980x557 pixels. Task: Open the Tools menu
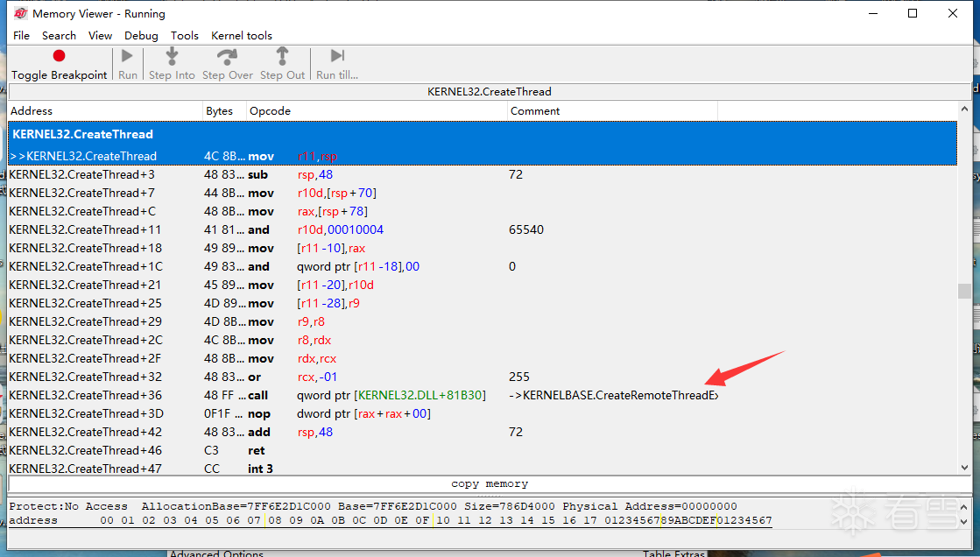point(185,36)
